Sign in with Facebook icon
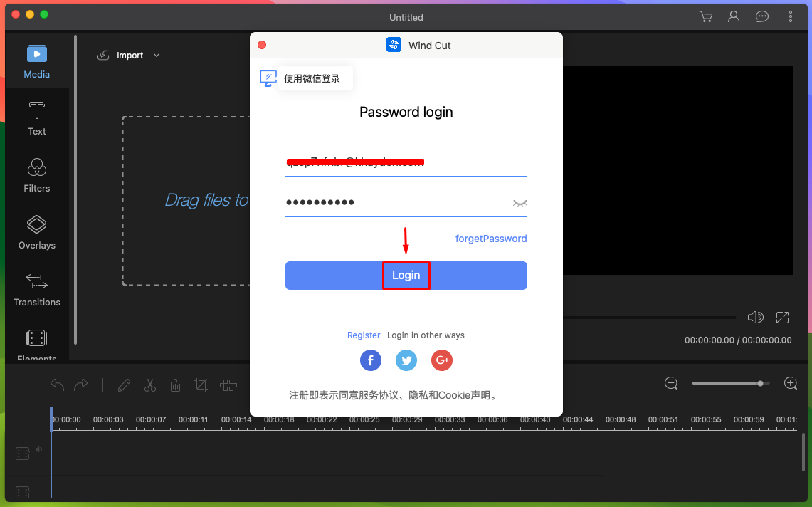This screenshot has width=812, height=507. [x=371, y=360]
